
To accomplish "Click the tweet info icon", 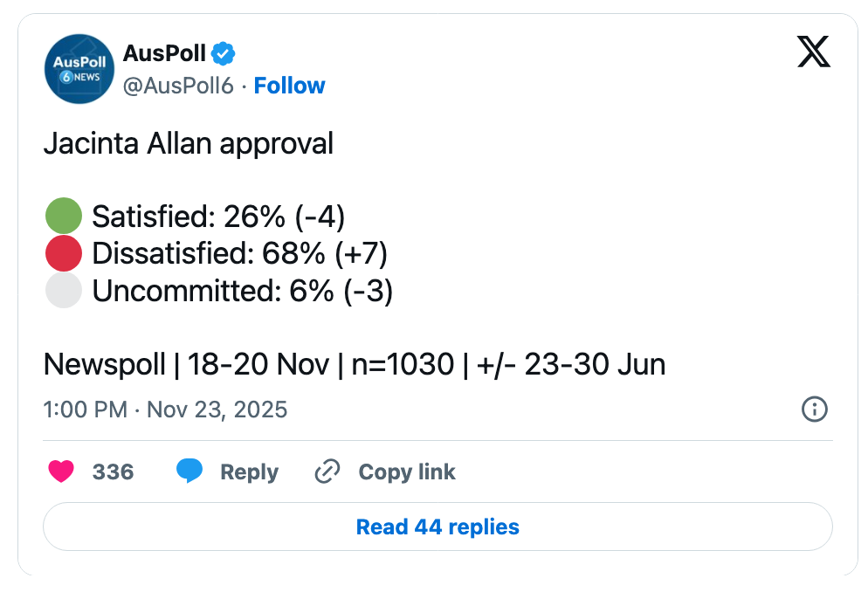I will click(x=814, y=409).
